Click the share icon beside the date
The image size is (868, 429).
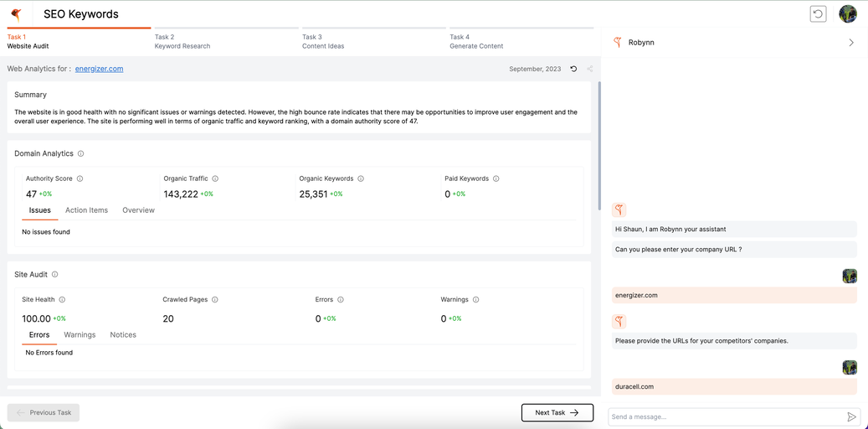[x=589, y=69]
